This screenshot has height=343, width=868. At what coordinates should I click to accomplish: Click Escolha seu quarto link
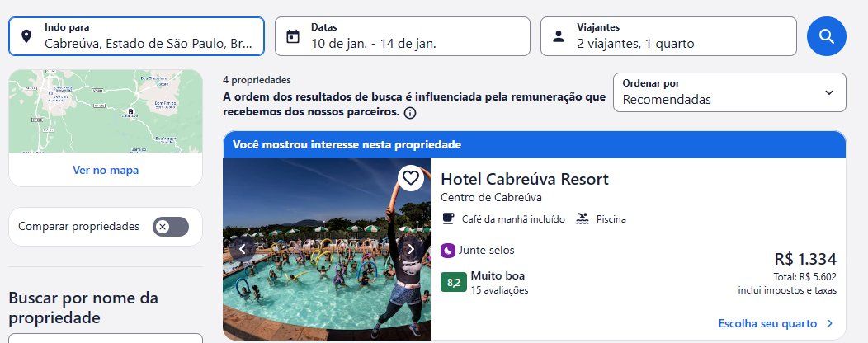point(776,324)
